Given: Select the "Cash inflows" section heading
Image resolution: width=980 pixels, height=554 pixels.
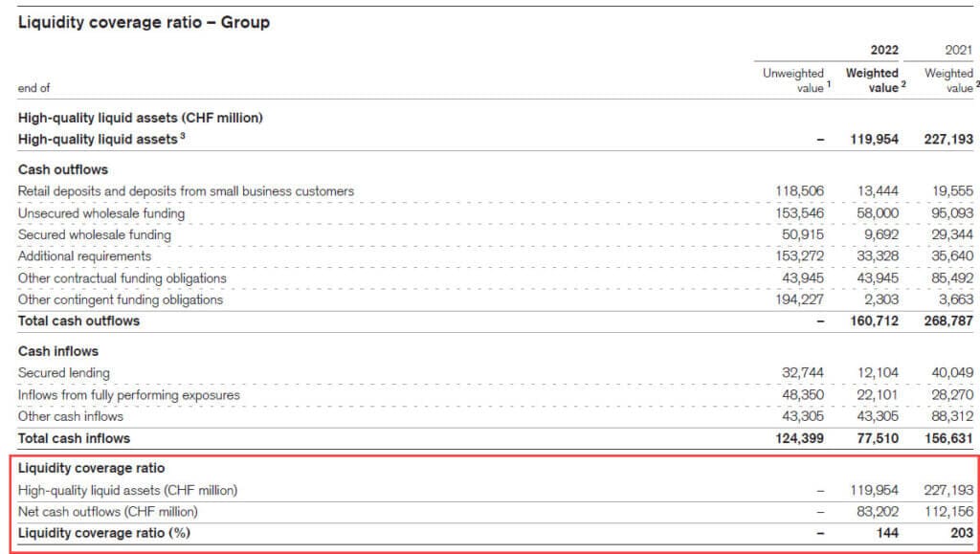Looking at the screenshot, I should coord(58,351).
